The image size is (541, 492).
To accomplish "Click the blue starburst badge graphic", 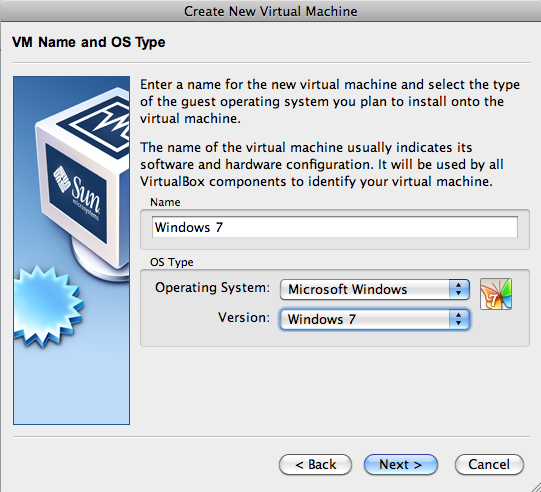I will (x=48, y=306).
